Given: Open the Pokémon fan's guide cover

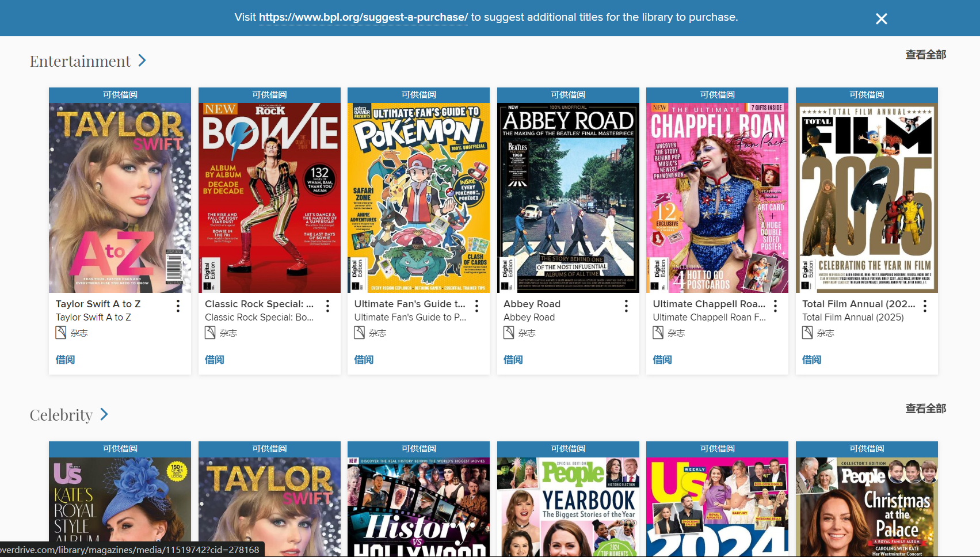Looking at the screenshot, I should [418, 197].
